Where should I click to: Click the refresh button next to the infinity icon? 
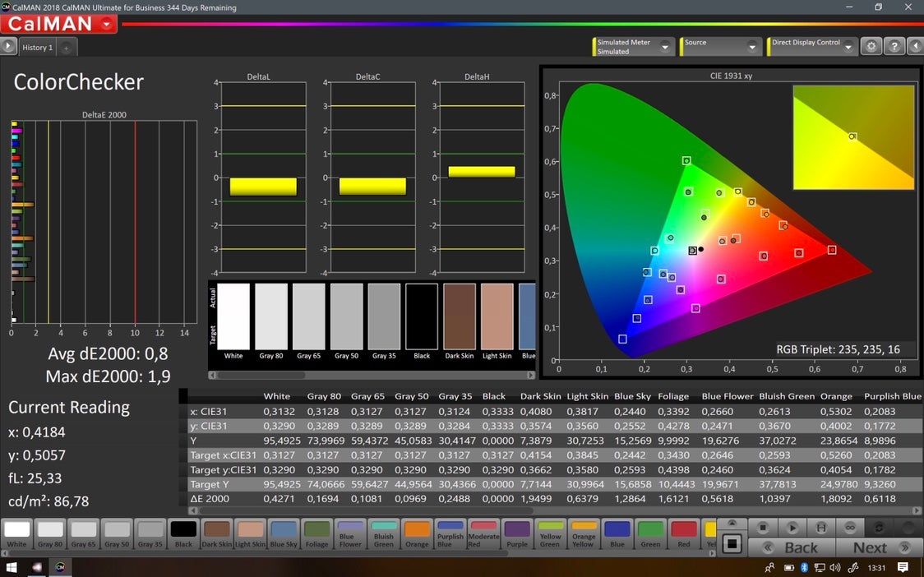(x=879, y=528)
